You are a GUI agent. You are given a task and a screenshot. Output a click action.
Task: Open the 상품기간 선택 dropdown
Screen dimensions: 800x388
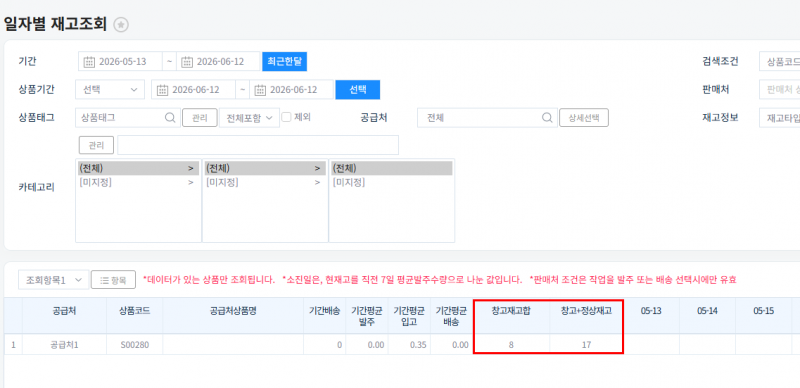(x=110, y=90)
